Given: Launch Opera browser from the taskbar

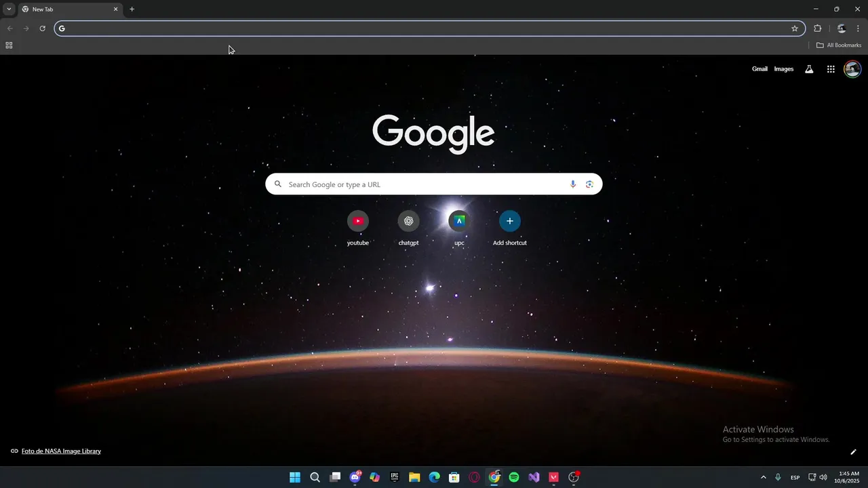Looking at the screenshot, I should [474, 477].
